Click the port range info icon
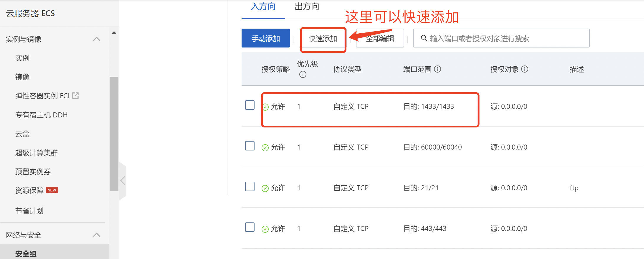The image size is (644, 259). click(438, 69)
